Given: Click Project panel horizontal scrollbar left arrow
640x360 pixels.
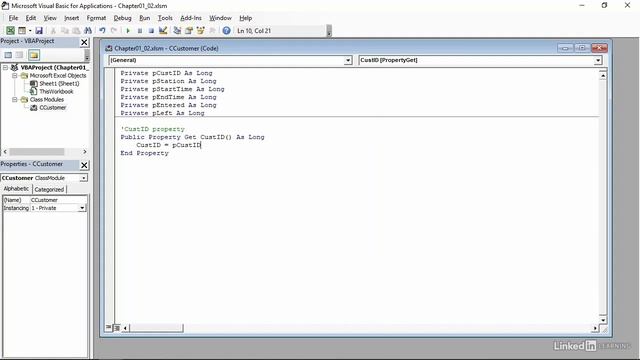Looking at the screenshot, I should pyautogui.click(x=5, y=152).
